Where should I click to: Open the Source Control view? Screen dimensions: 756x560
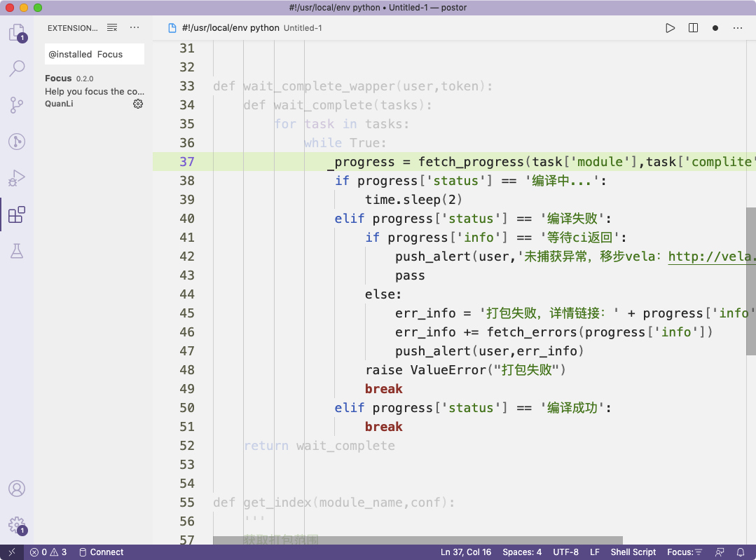(17, 104)
